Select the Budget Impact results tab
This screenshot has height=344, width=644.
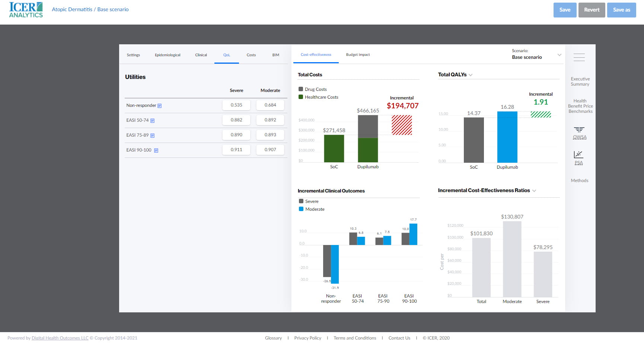point(358,55)
